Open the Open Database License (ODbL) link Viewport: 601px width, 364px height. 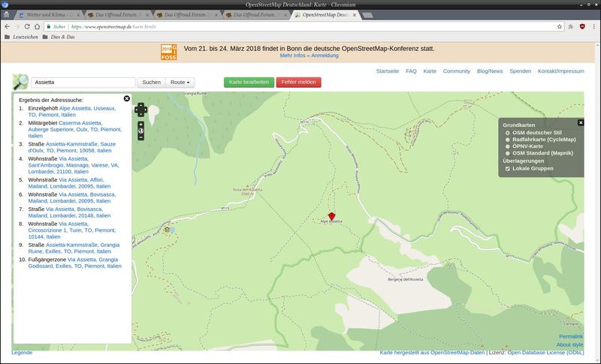pyautogui.click(x=545, y=353)
